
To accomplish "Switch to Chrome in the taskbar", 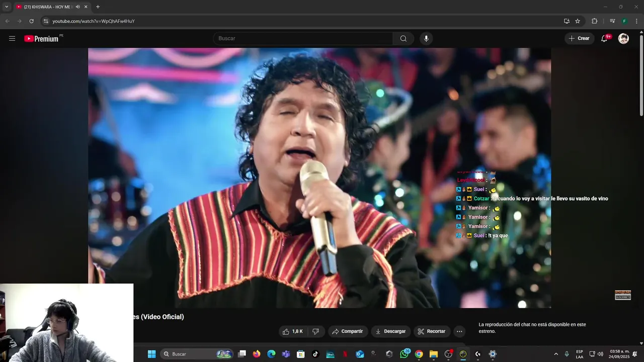I will [419, 354].
